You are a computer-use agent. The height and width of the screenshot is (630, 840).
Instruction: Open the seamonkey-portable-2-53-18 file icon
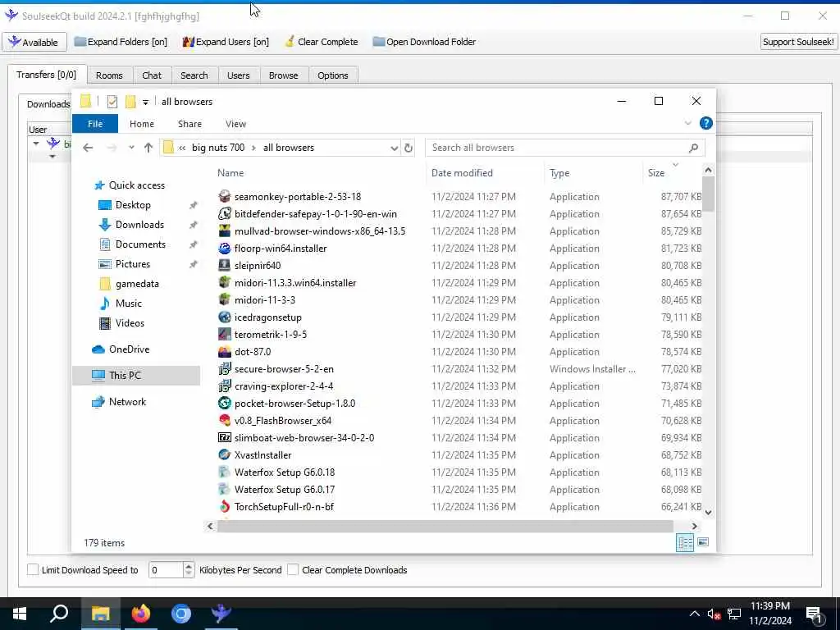click(x=225, y=197)
